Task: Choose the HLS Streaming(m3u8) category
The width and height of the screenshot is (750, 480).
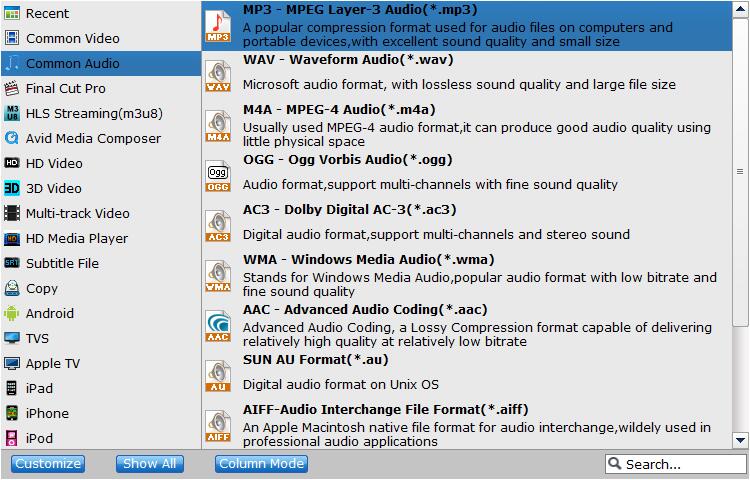Action: (x=101, y=113)
